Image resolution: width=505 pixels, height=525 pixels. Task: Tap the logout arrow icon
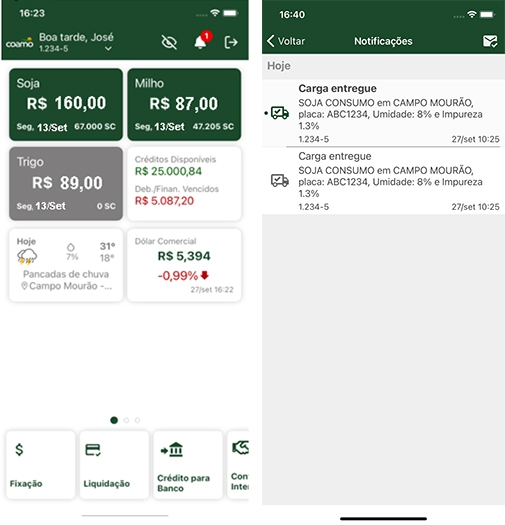click(x=231, y=42)
